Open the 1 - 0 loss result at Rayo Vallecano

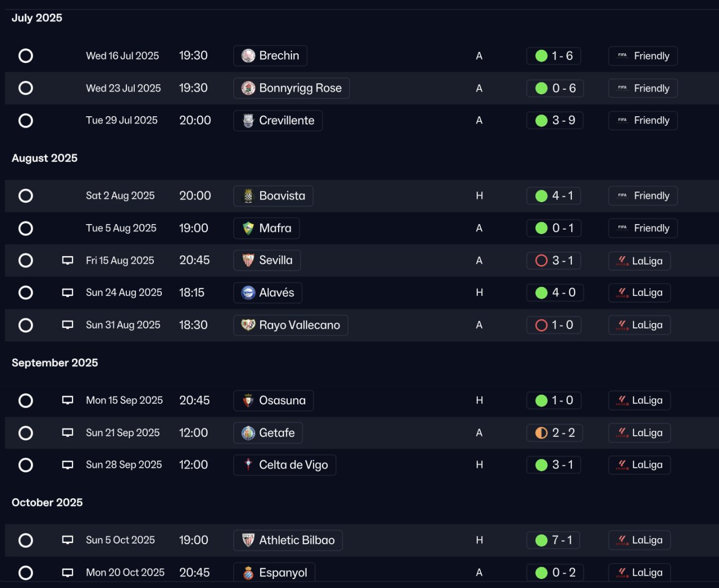554,325
